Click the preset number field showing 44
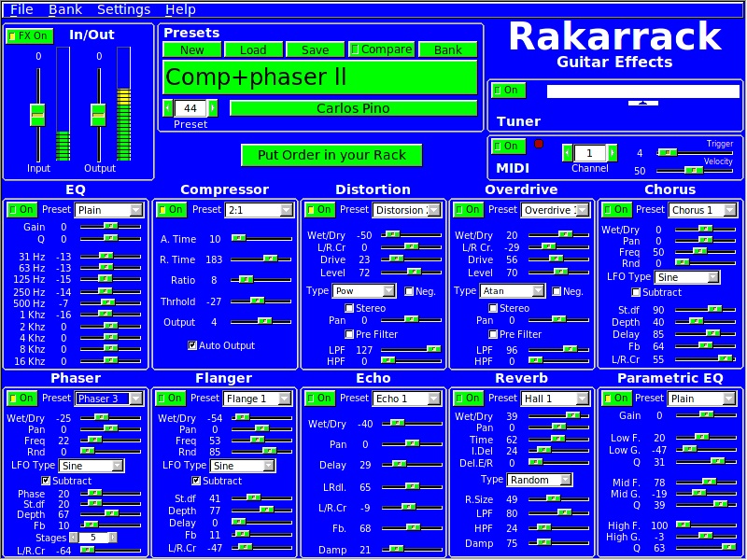 pyautogui.click(x=190, y=108)
